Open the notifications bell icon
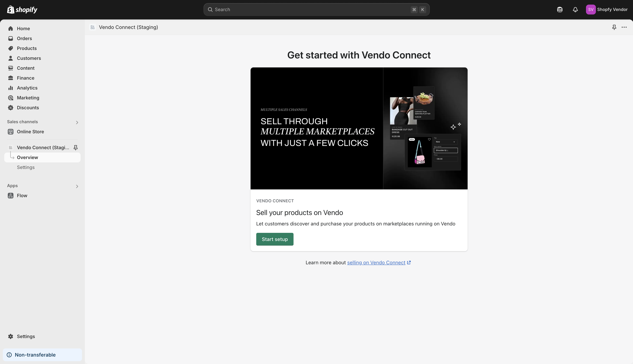This screenshot has height=364, width=633. pyautogui.click(x=575, y=10)
